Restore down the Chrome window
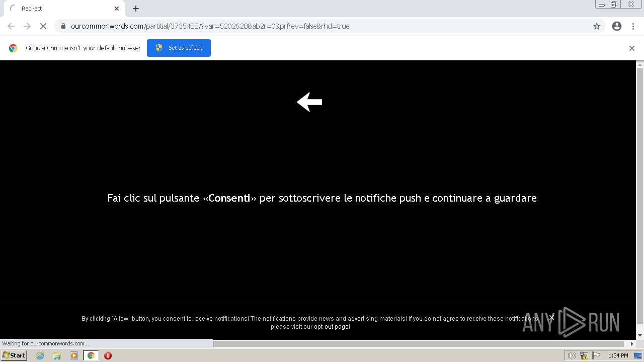The height and width of the screenshot is (362, 644). tap(614, 5)
